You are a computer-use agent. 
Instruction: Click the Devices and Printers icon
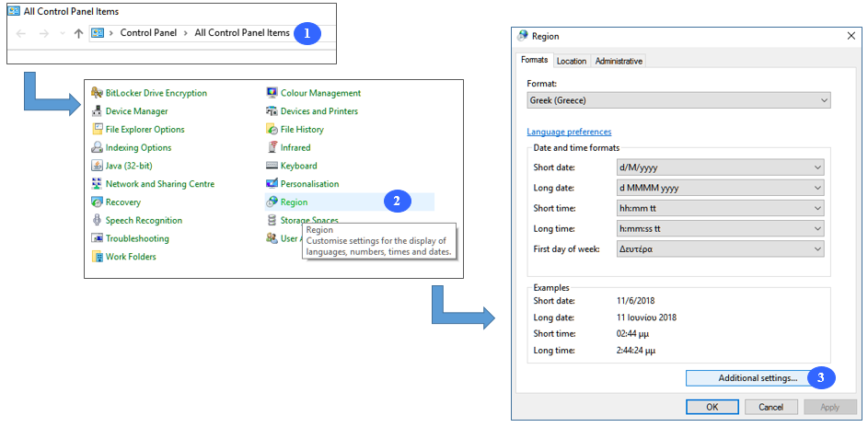(x=272, y=111)
